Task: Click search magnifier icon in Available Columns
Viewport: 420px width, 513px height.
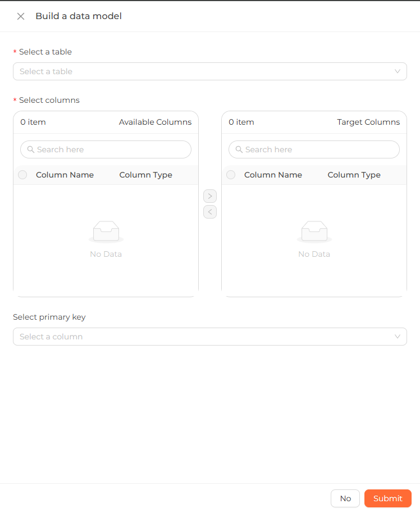Action: 31,149
